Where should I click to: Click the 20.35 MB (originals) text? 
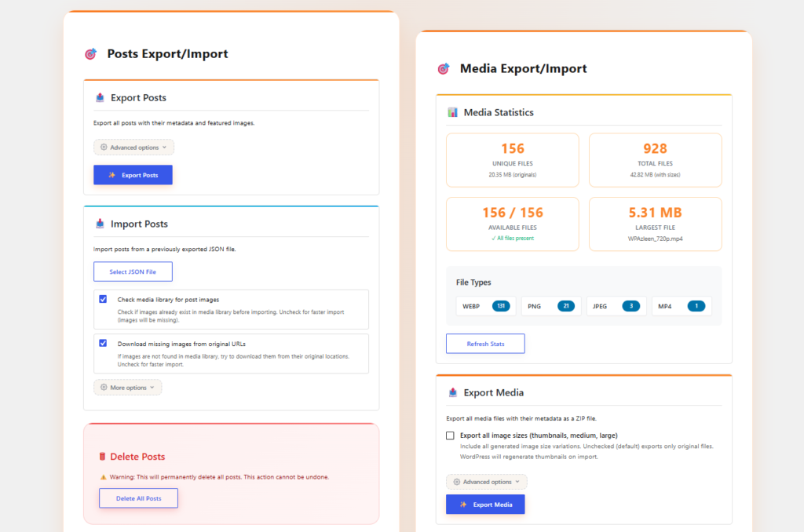(513, 175)
